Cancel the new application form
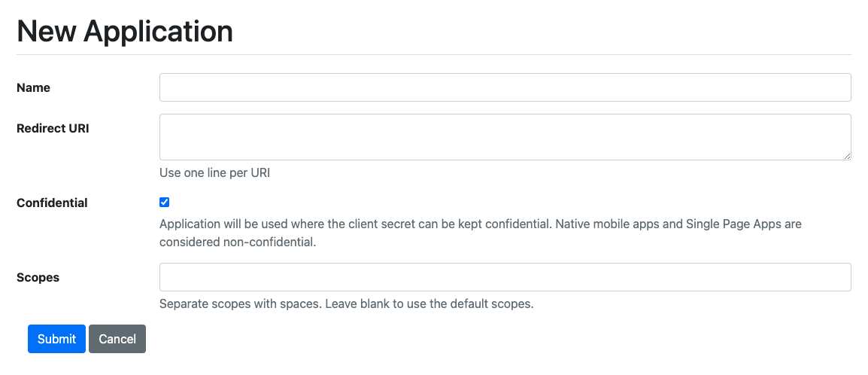The height and width of the screenshot is (375, 868). point(117,339)
